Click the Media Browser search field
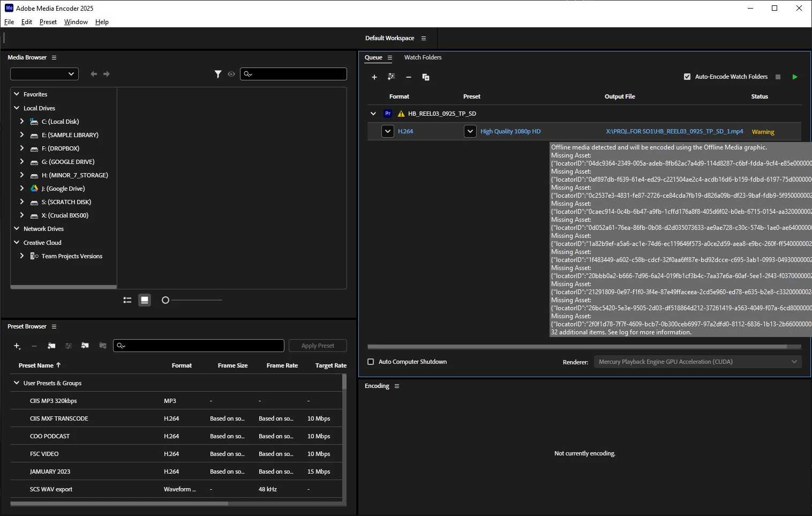This screenshot has height=516, width=812. (294, 74)
